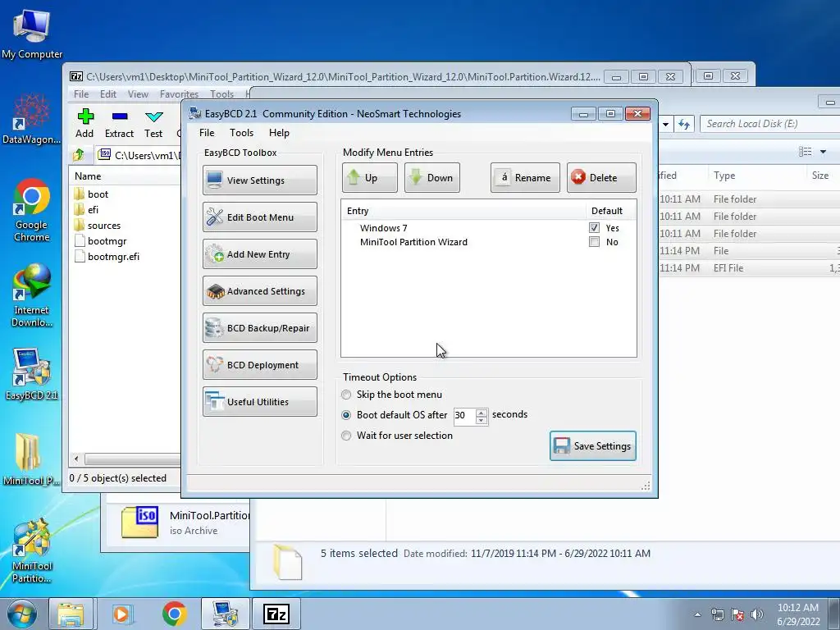Rename the selected boot entry
The image size is (840, 630).
525,178
